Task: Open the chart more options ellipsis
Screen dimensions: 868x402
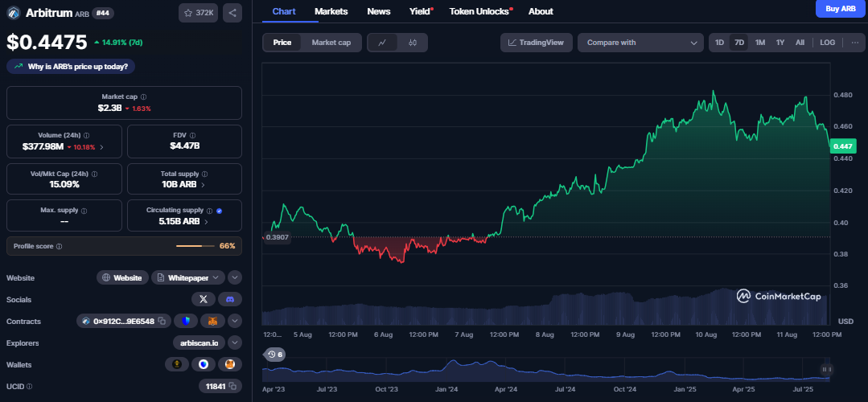Action: click(x=854, y=43)
